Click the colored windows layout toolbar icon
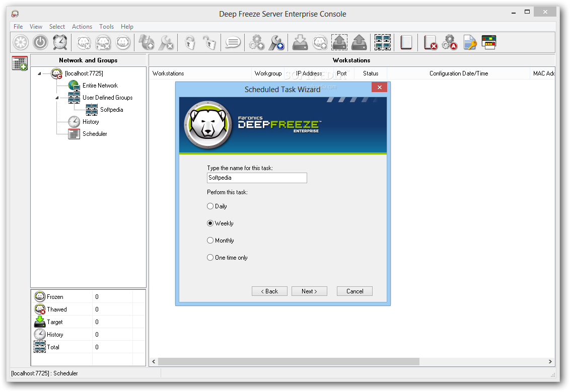 click(x=489, y=42)
